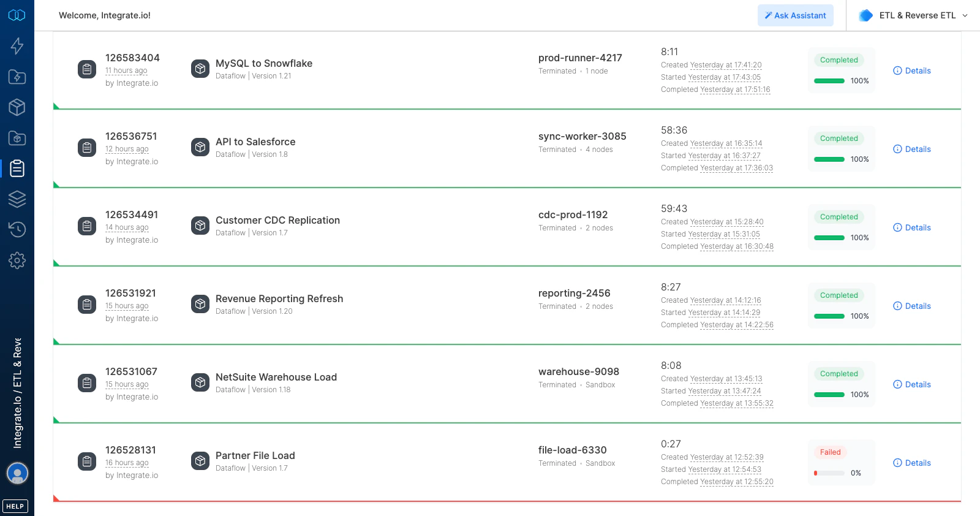Open the packages cube sidebar icon

[x=17, y=107]
